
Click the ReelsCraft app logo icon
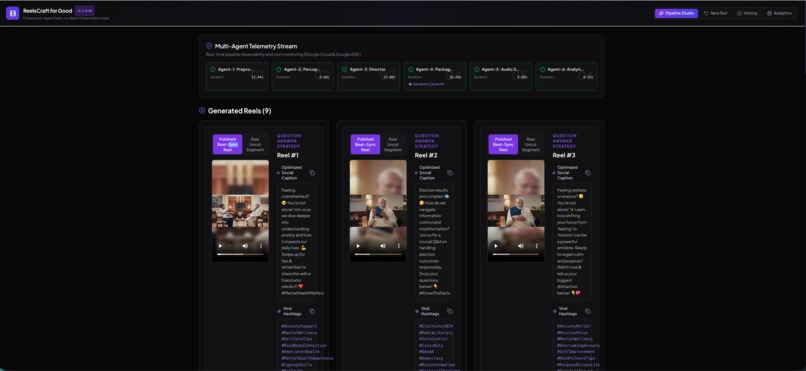tap(12, 13)
